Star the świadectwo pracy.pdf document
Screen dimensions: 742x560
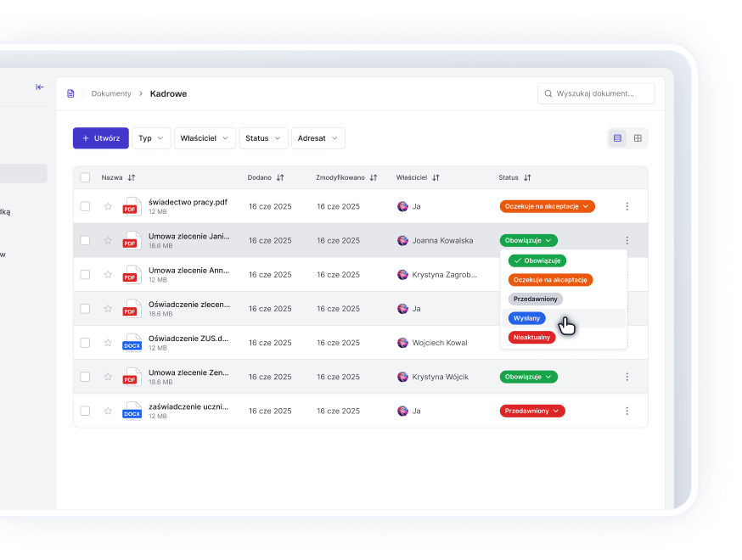click(108, 206)
